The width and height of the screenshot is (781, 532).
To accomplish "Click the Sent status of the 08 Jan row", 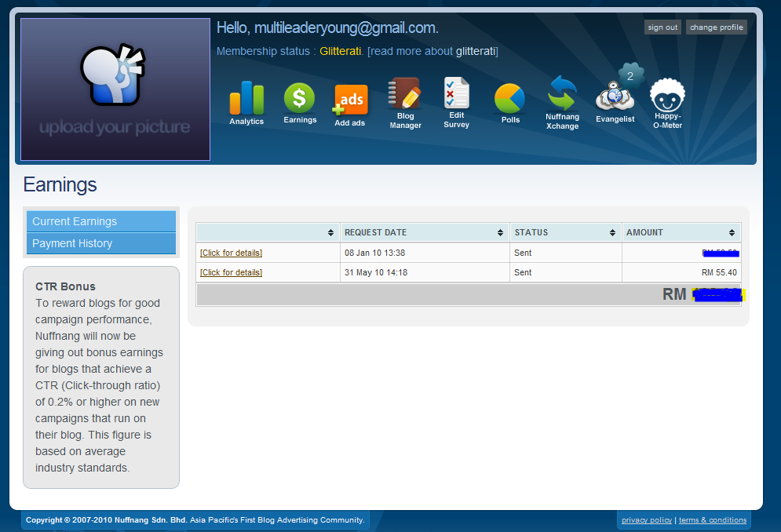I will pos(523,253).
